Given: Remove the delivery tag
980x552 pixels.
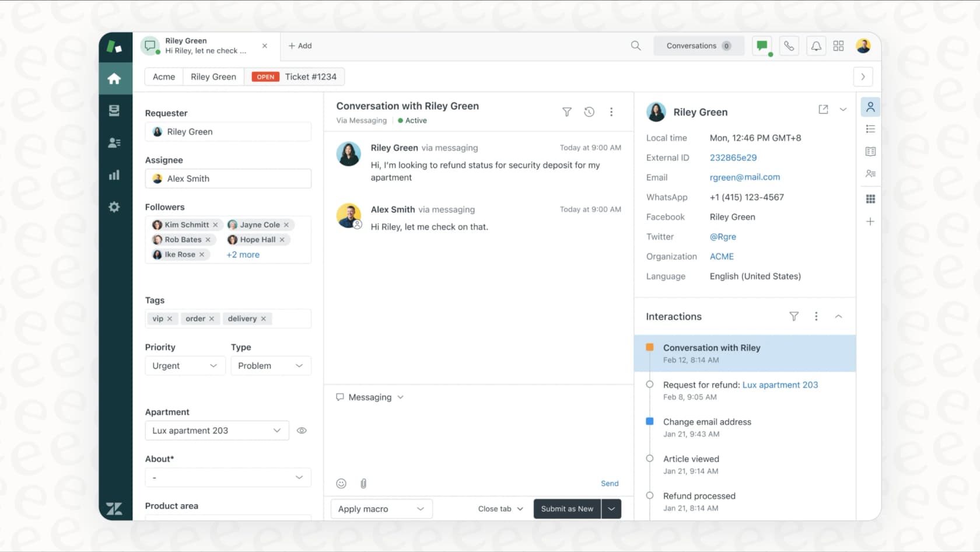Looking at the screenshot, I should 263,319.
